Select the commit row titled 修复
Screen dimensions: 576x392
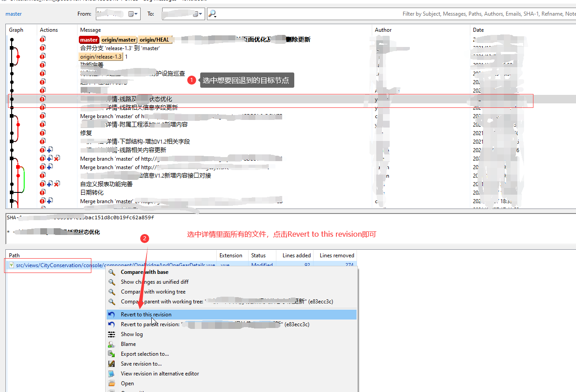86,133
